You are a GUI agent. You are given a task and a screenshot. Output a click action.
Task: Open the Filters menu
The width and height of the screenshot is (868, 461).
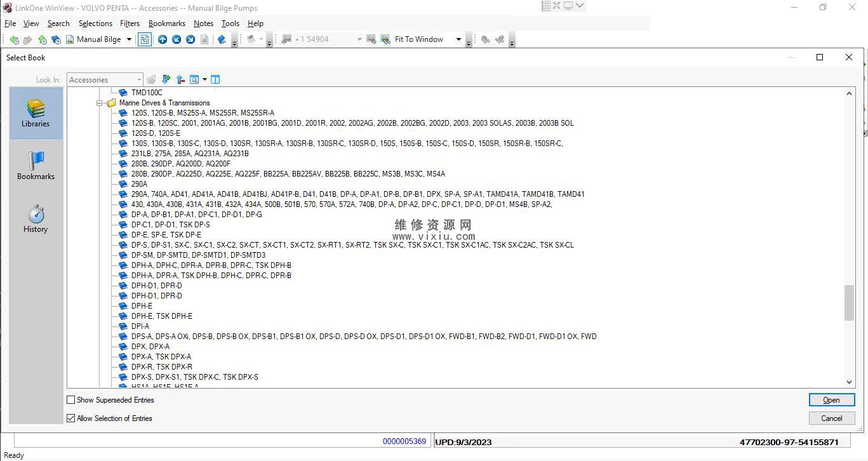pyautogui.click(x=130, y=23)
